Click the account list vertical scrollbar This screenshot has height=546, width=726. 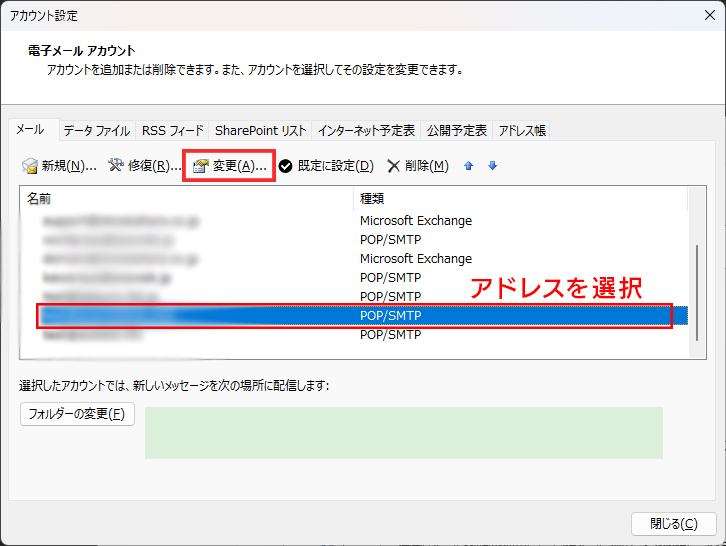pyautogui.click(x=697, y=290)
